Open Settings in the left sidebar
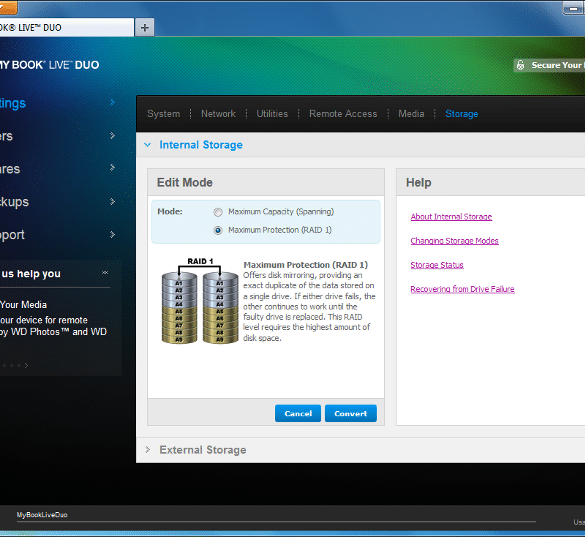Screen dimensions: 585x537 pyautogui.click(x=13, y=103)
